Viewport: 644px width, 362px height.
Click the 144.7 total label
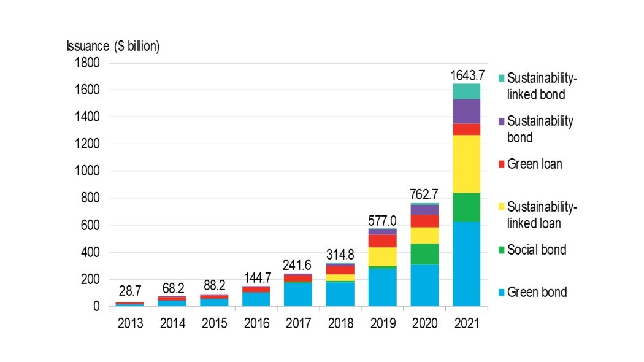coord(258,278)
